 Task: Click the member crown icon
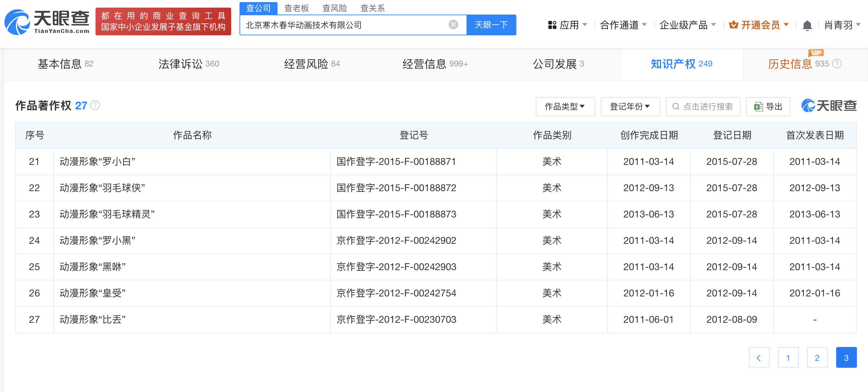(733, 25)
